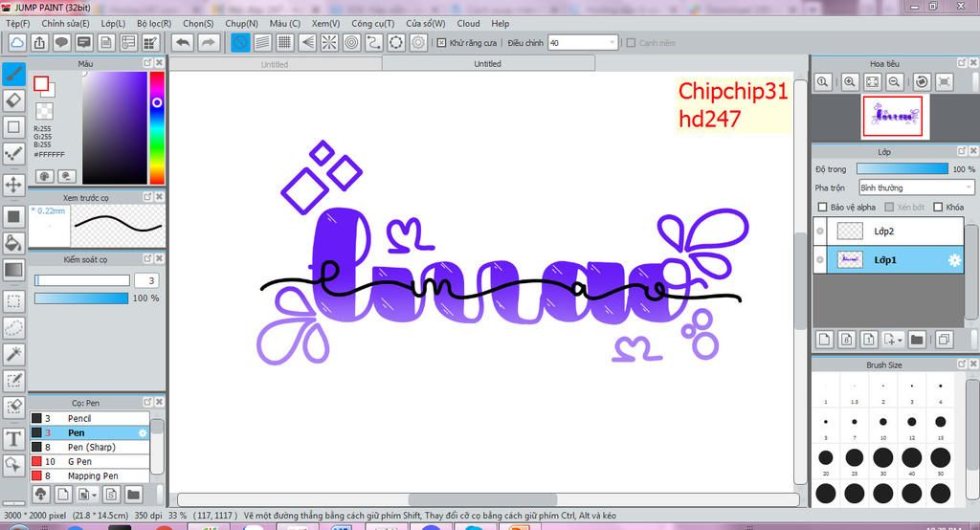The image size is (980, 530).
Task: Open the Chỉnh sửa(E) menu
Action: 66,23
